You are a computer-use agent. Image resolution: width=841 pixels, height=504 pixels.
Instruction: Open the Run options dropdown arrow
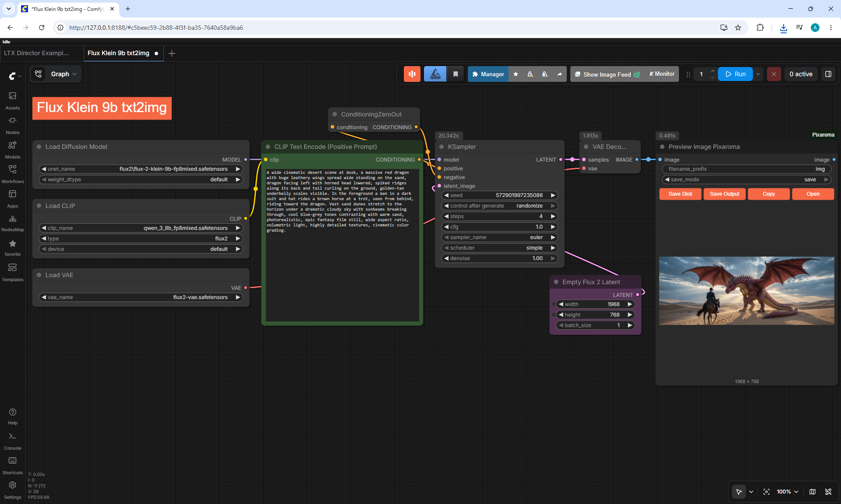(758, 74)
